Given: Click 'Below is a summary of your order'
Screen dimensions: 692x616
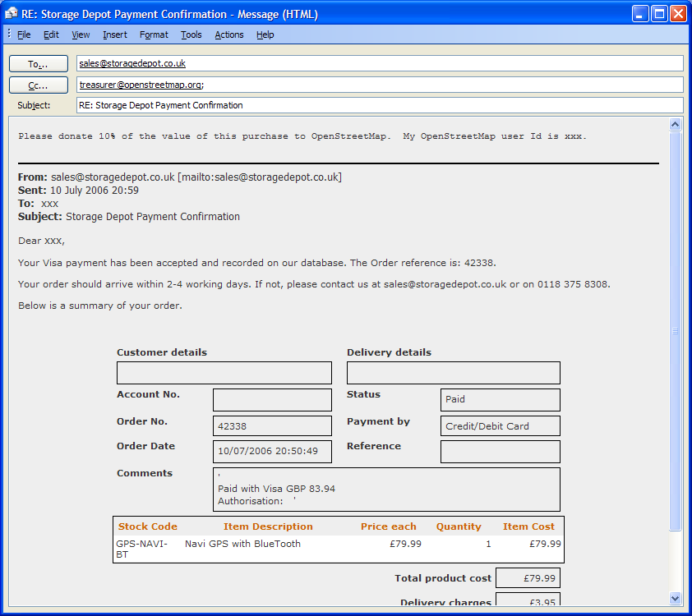Looking at the screenshot, I should (100, 306).
